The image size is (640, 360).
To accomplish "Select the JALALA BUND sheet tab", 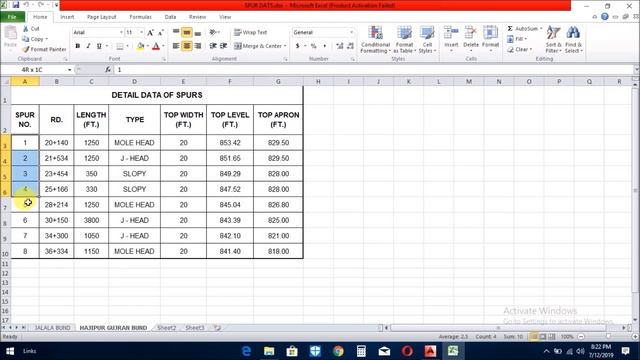I will click(x=52, y=328).
